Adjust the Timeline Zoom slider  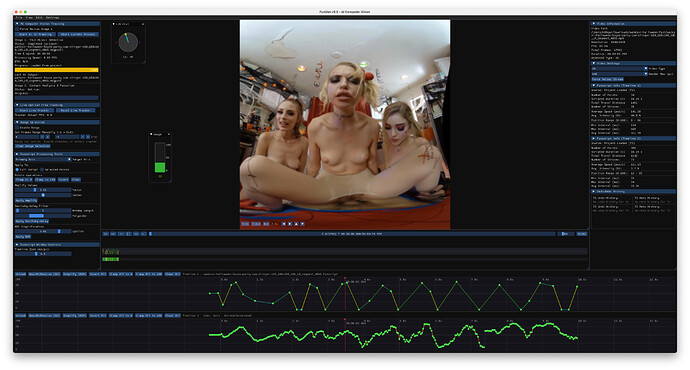pos(43,254)
